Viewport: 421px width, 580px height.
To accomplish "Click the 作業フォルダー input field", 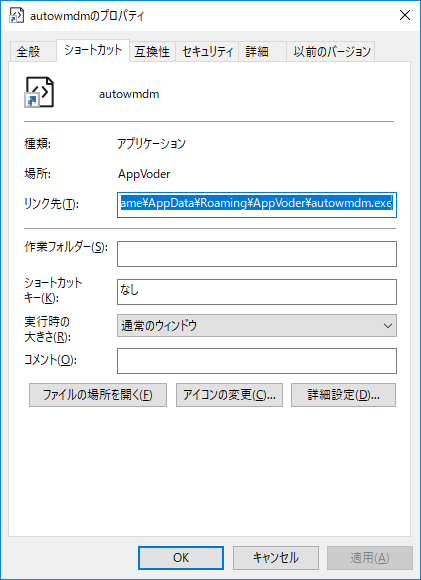I will coord(257,254).
